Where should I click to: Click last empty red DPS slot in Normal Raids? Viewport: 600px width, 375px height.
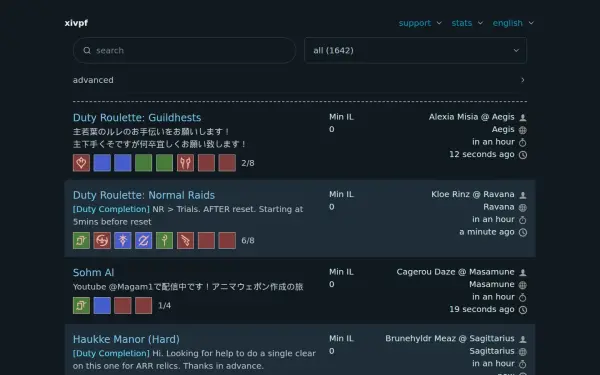(227, 241)
